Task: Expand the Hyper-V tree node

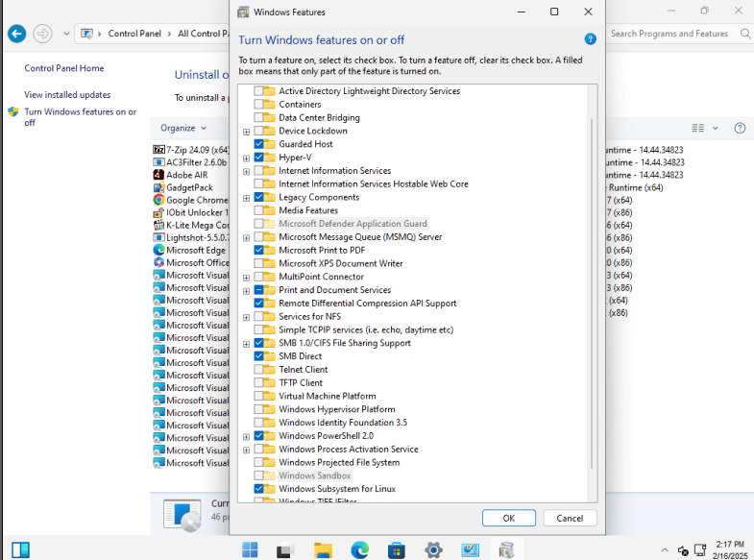Action: [x=246, y=158]
